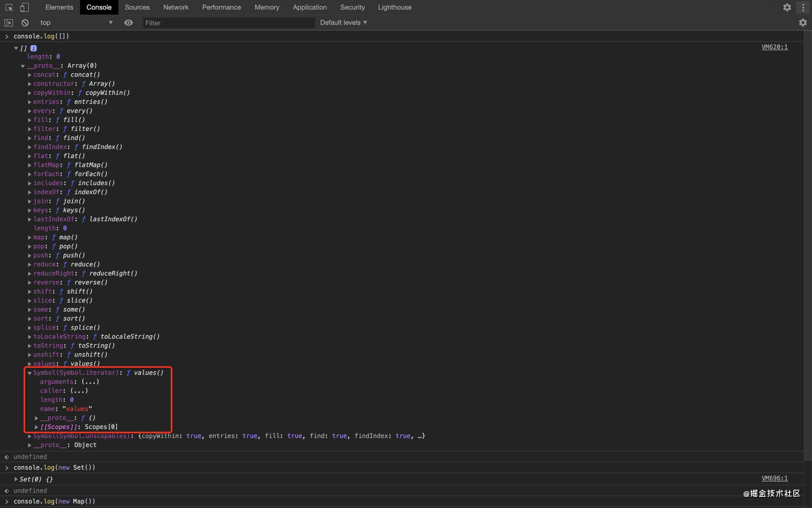Open console settings gear icon
The height and width of the screenshot is (508, 812).
[803, 23]
